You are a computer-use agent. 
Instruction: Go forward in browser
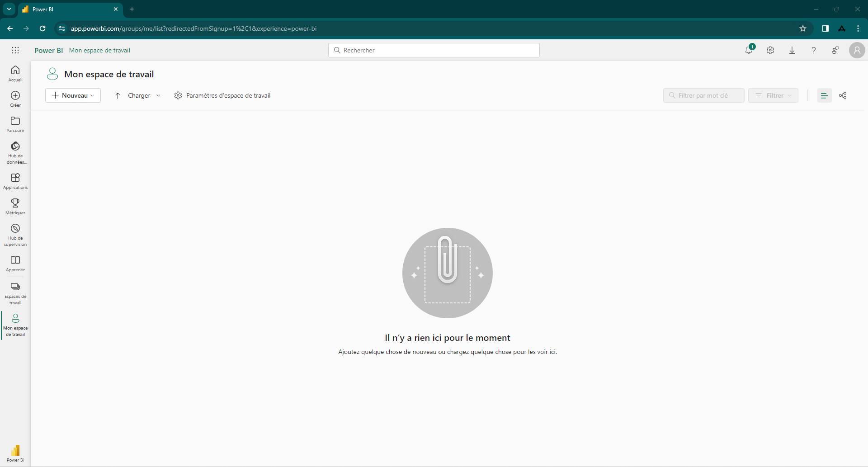pos(26,28)
